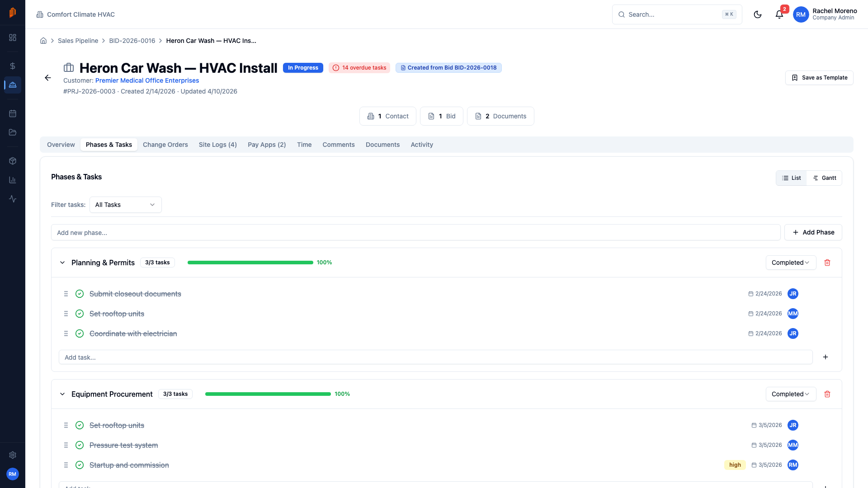Switch to Gantt view

click(824, 178)
